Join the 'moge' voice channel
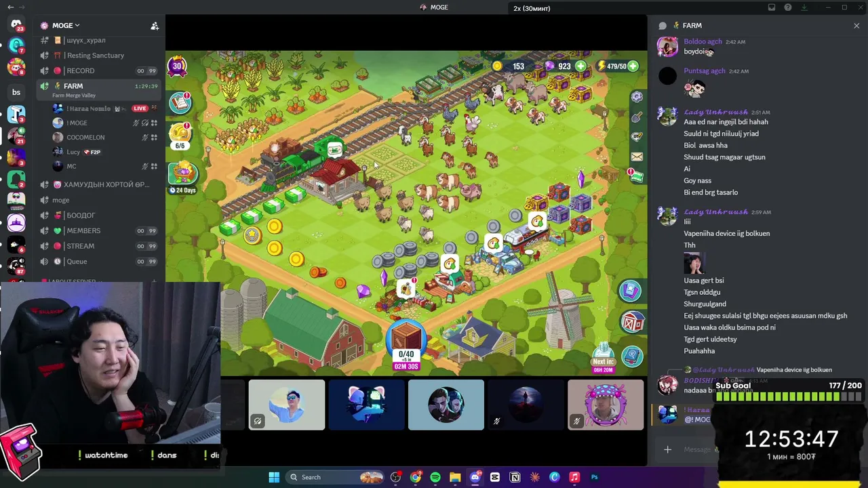The width and height of the screenshot is (868, 488). [x=100, y=200]
